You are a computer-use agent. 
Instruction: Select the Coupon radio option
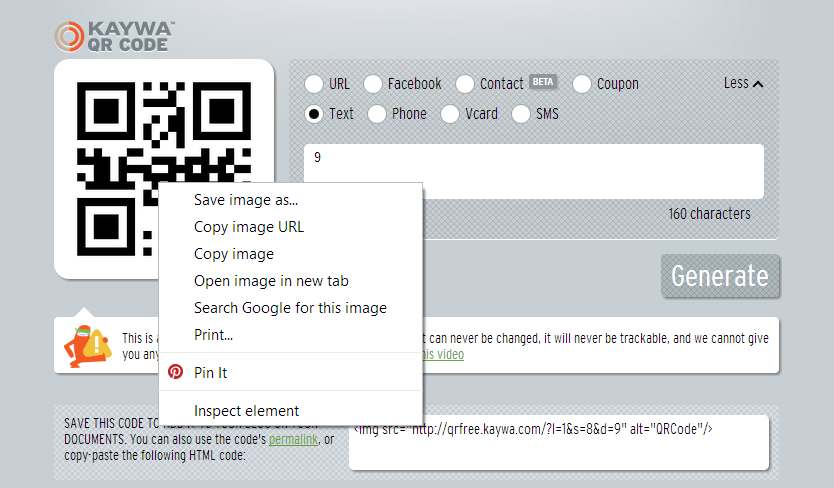point(582,84)
